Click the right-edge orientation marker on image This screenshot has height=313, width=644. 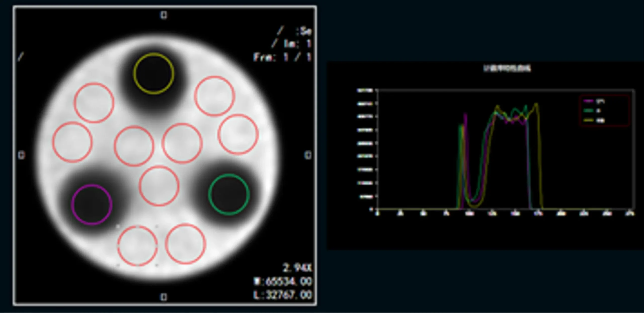[308, 155]
